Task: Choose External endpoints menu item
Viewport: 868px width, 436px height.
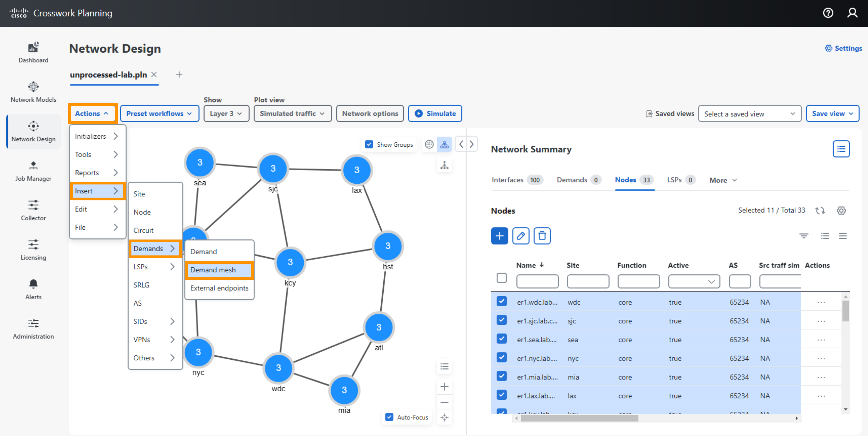Action: pyautogui.click(x=219, y=288)
